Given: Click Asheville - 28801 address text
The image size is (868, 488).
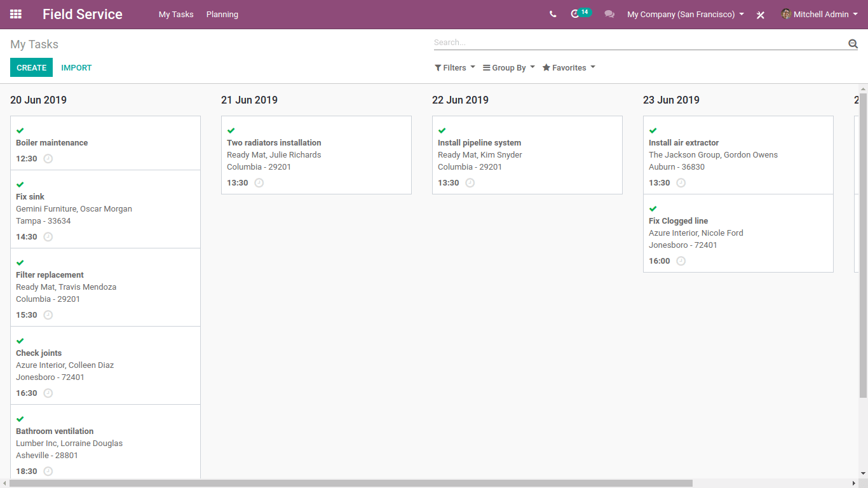Looking at the screenshot, I should click(47, 456).
